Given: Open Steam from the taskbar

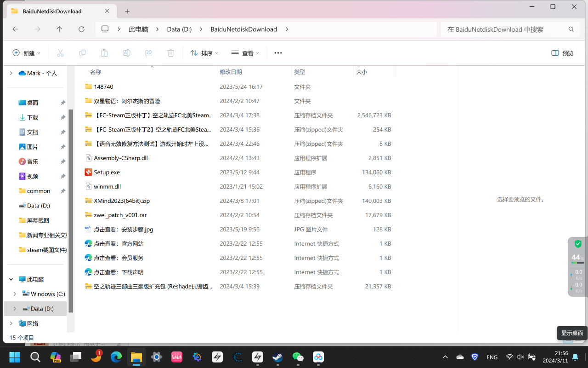Looking at the screenshot, I should point(278,356).
